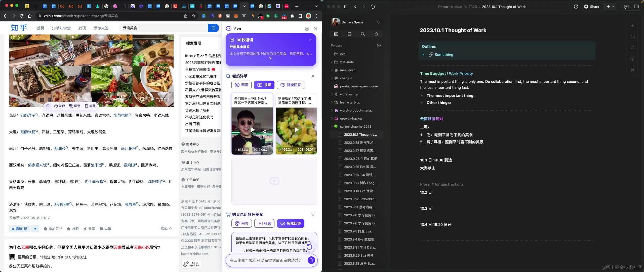Add new folder with plus icon
The width and height of the screenshot is (644, 272).
(379, 45)
